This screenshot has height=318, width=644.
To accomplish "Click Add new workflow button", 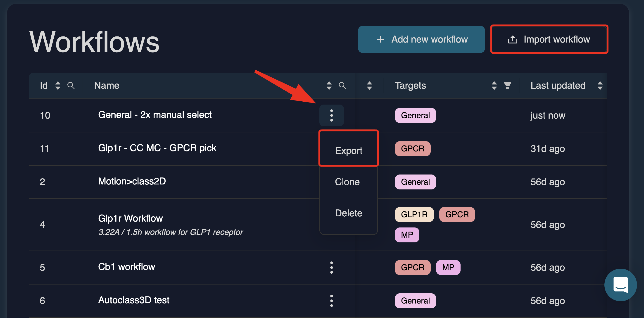I will [421, 39].
